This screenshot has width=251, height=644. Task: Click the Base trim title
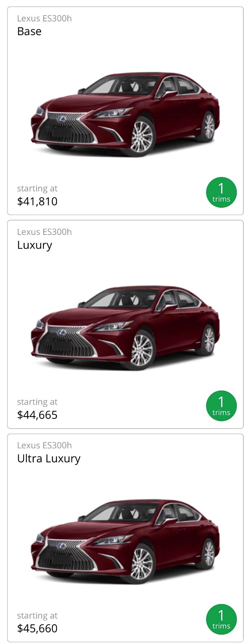[29, 32]
